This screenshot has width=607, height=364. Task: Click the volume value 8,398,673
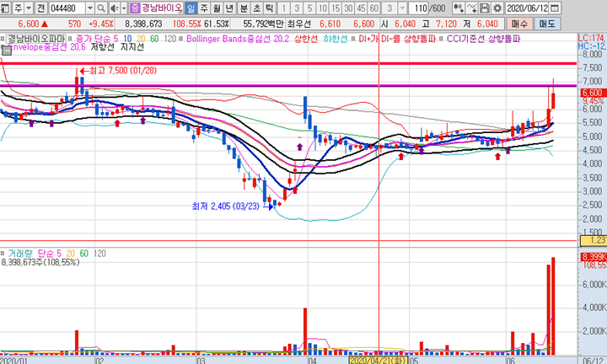143,24
